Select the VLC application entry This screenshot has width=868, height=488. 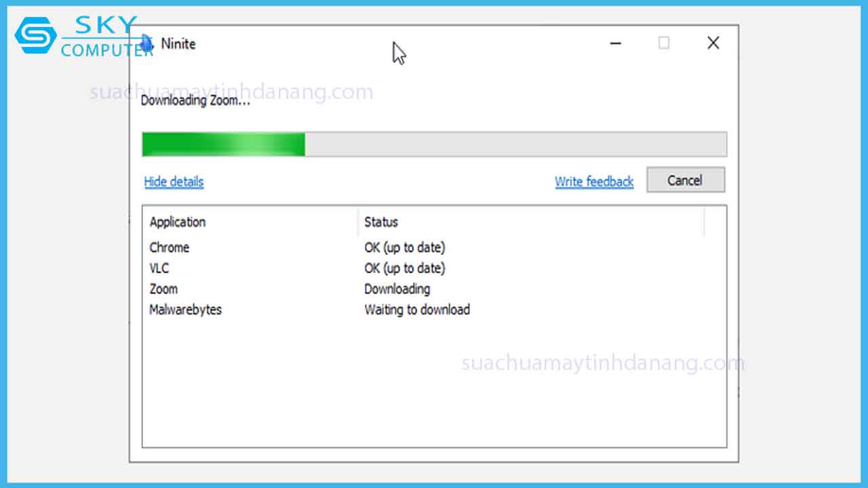pyautogui.click(x=159, y=268)
